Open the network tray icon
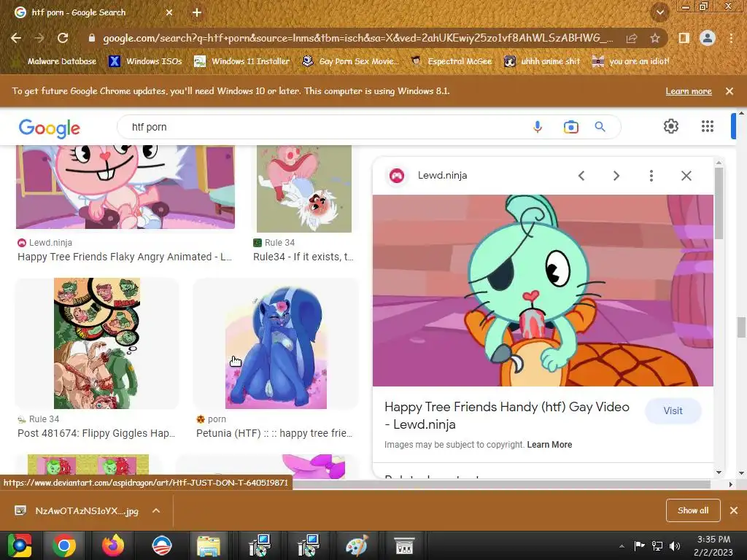Screen dimensions: 747x560 tap(657, 545)
